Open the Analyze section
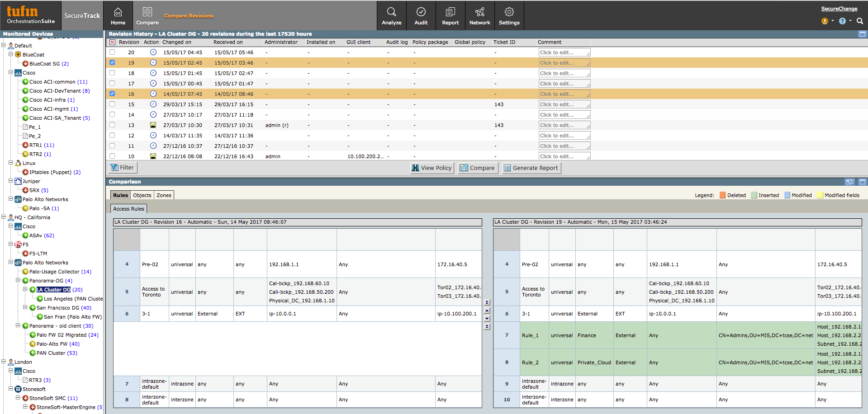Viewport: 868px width, 414px height. [392, 16]
